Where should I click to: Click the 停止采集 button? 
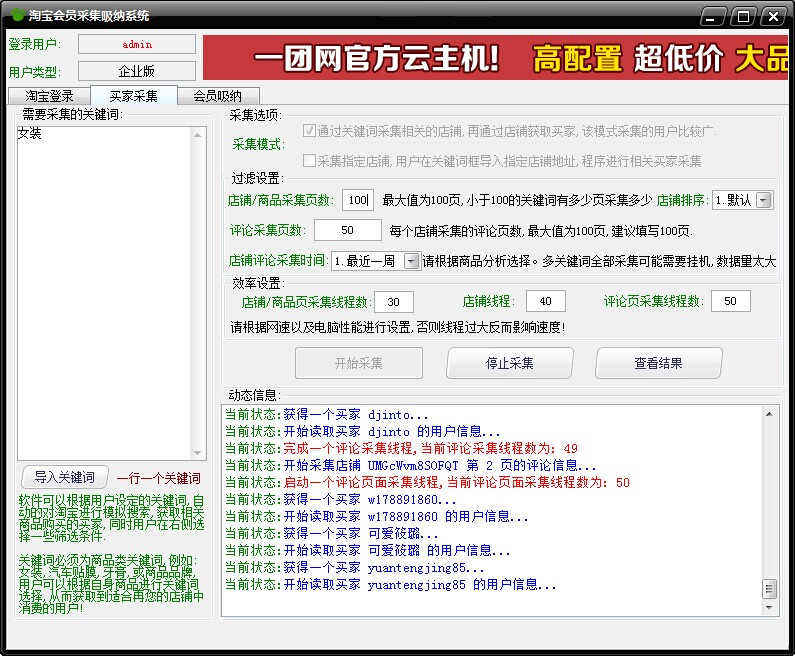click(510, 363)
